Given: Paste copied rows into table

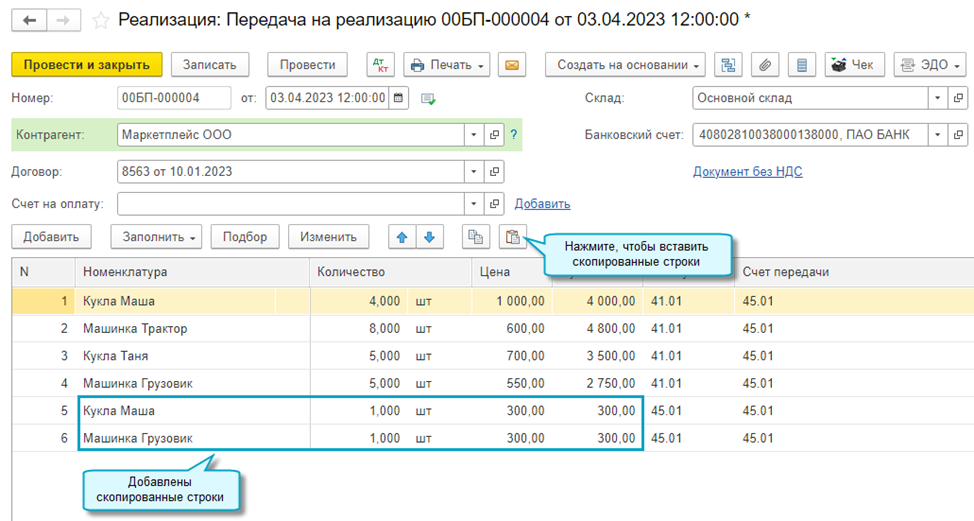Looking at the screenshot, I should pos(512,237).
